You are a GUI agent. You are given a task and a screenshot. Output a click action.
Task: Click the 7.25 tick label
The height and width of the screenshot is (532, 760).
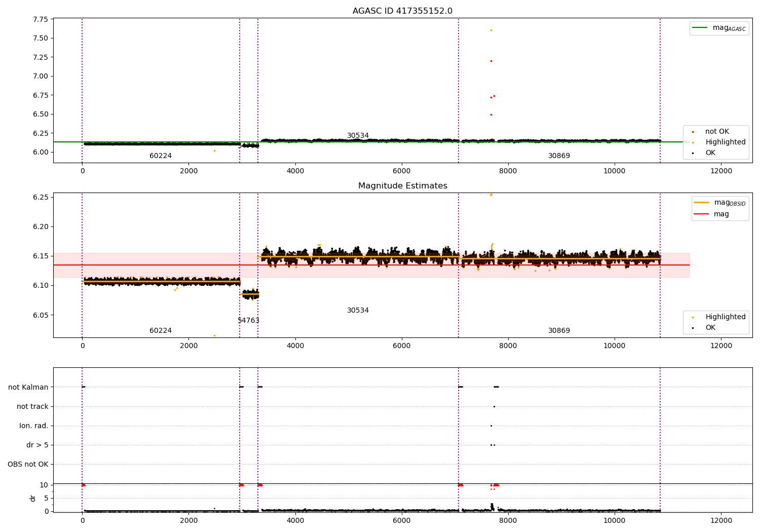coord(40,57)
